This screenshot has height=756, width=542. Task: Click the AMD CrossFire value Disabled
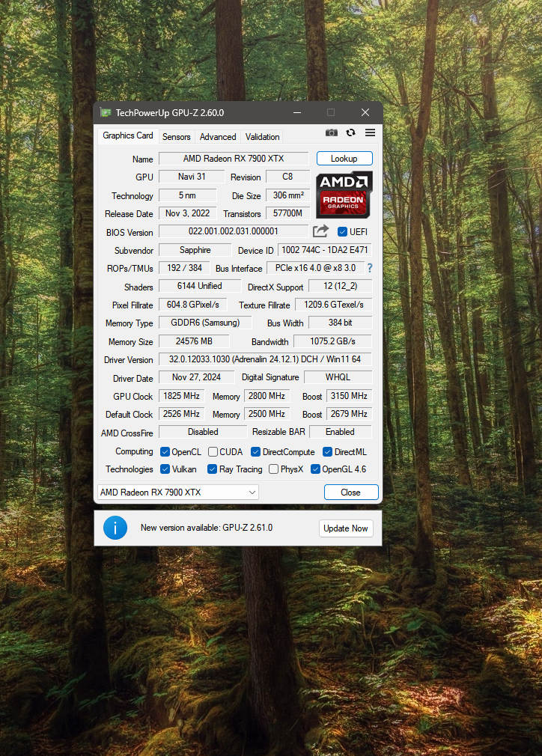click(203, 431)
